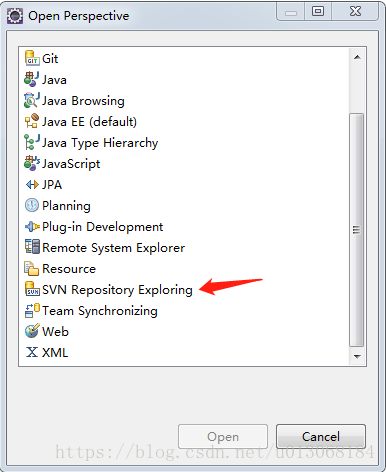The height and width of the screenshot is (472, 386).
Task: Pick 'Team Synchronizing' from the list
Action: pyautogui.click(x=100, y=311)
